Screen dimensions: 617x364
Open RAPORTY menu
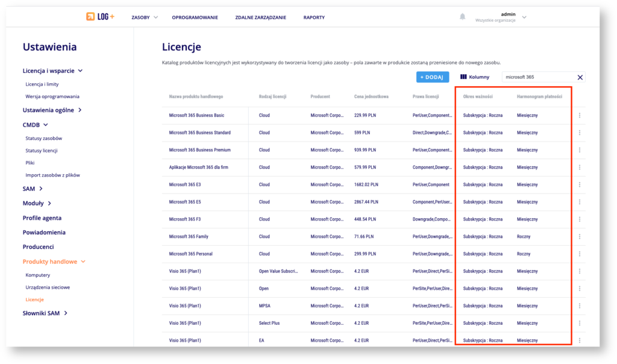314,17
